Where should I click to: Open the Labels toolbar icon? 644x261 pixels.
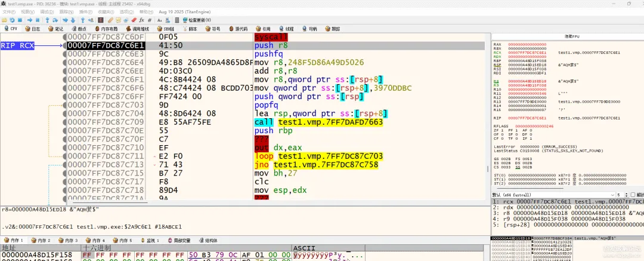click(126, 20)
